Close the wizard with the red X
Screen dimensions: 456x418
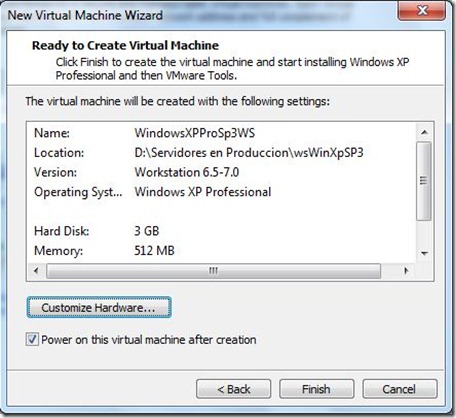[x=422, y=11]
